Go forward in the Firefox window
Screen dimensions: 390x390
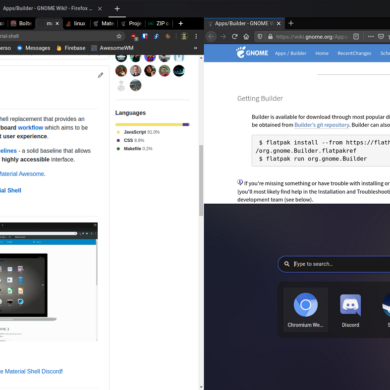[223, 36]
